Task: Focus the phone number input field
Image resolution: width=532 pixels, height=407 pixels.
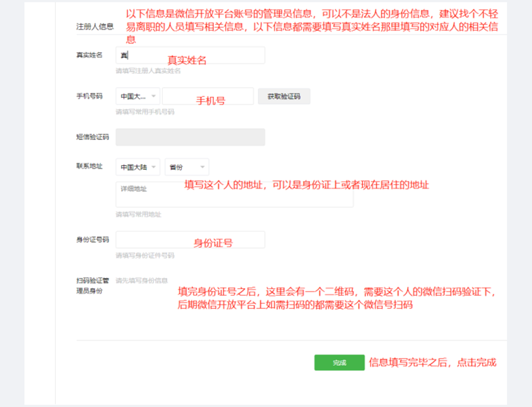Action: coord(208,97)
